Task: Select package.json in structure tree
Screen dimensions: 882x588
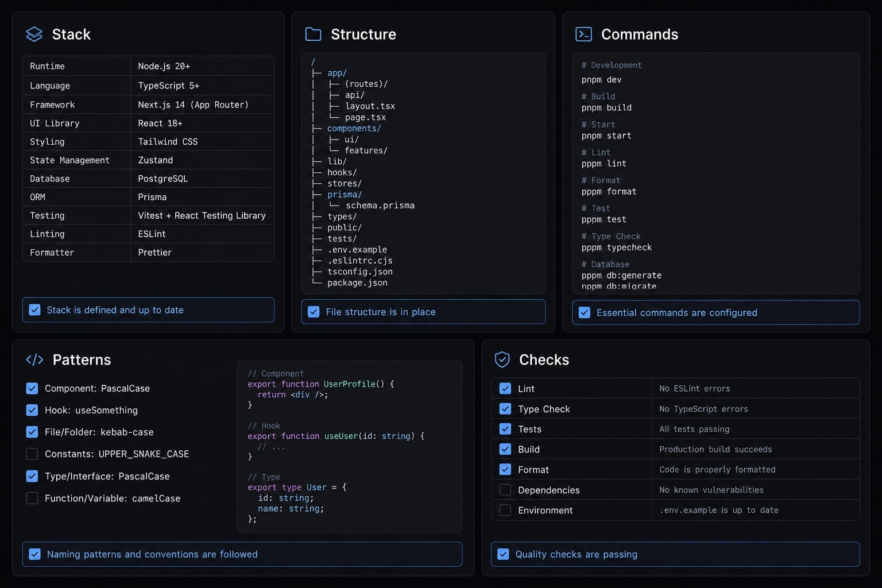Action: click(357, 283)
